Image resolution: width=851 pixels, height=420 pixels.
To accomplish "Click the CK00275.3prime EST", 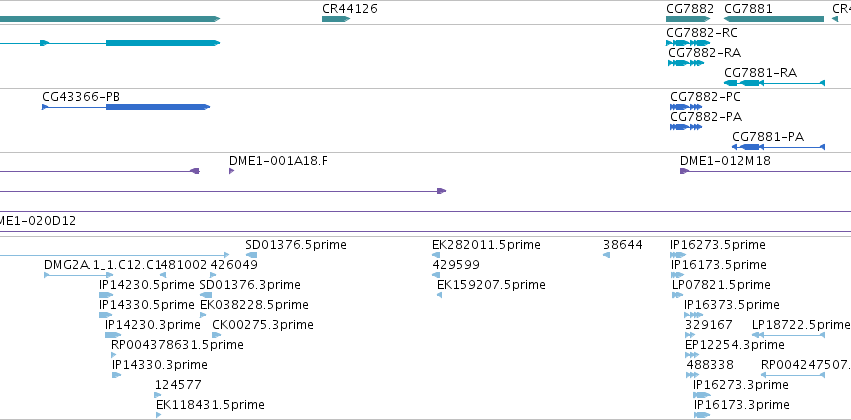I will [217, 335].
